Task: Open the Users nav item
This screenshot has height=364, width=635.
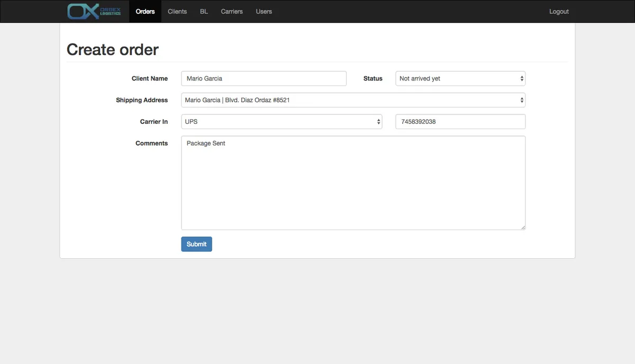Action: pyautogui.click(x=264, y=11)
